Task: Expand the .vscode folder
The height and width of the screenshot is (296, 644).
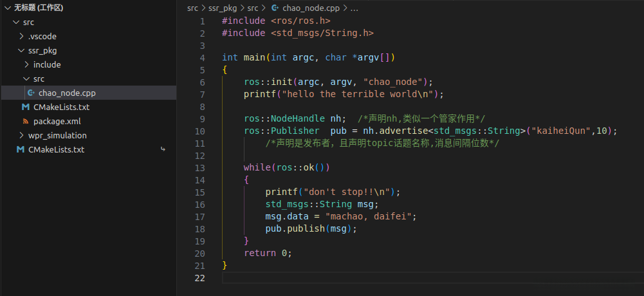Action: point(21,37)
